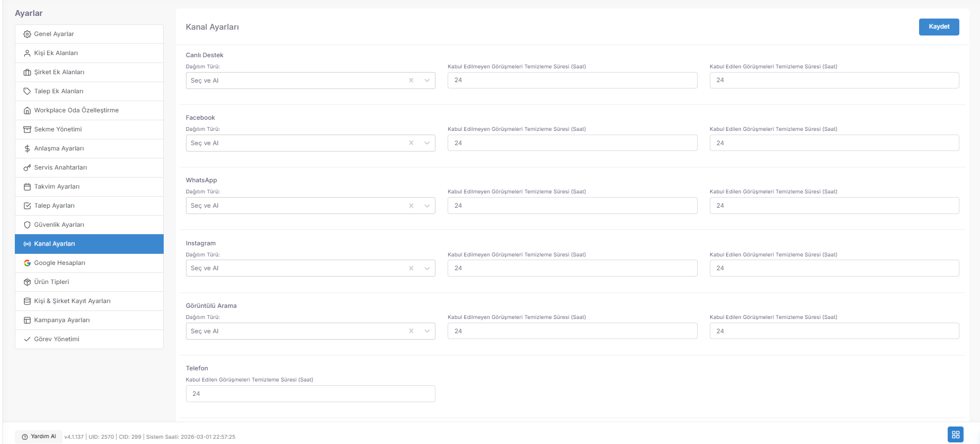The width and height of the screenshot is (980, 444).
Task: Click the Sekme Yönetimi archive icon
Action: 27,129
